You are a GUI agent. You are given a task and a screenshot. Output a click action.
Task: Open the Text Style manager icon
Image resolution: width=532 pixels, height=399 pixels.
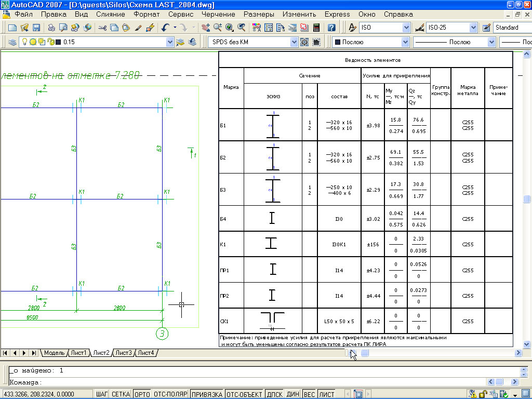(x=352, y=28)
